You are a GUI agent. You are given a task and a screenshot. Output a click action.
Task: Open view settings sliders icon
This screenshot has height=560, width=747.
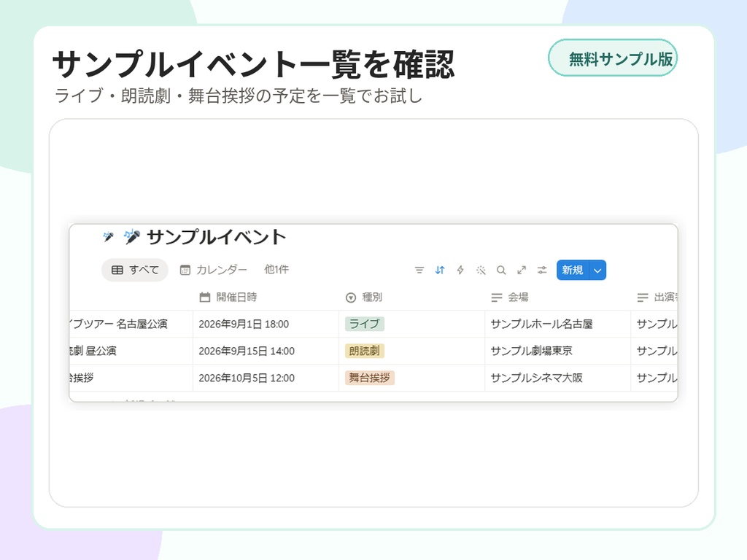click(542, 270)
